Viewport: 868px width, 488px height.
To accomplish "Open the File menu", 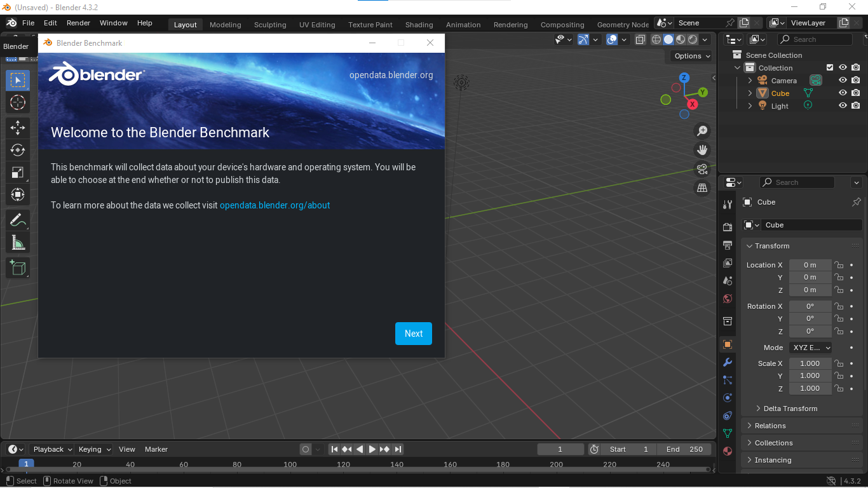I will tap(29, 23).
